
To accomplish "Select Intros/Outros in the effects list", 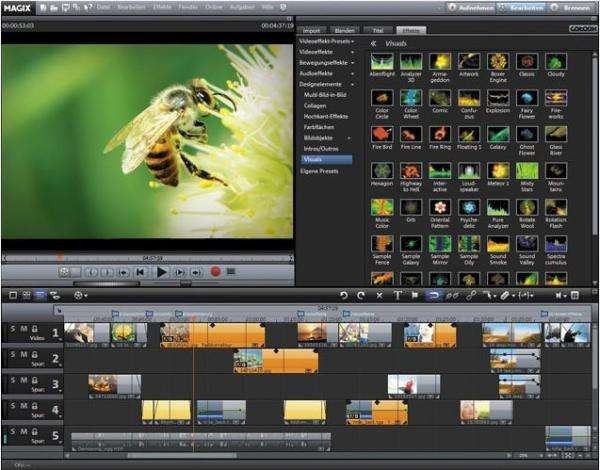I will click(321, 149).
